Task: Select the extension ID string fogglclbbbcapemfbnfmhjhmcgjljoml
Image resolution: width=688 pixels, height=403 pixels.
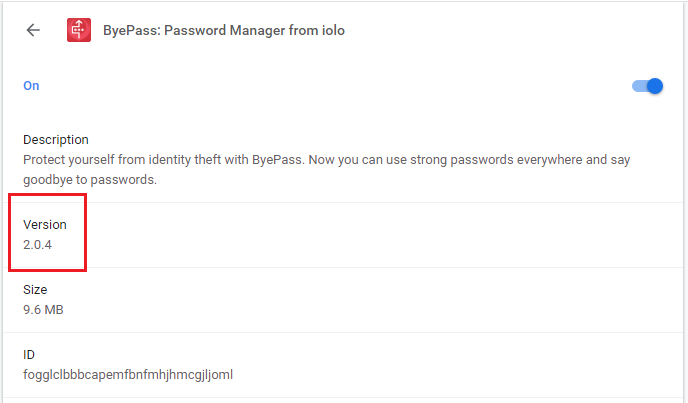Action: pos(128,375)
